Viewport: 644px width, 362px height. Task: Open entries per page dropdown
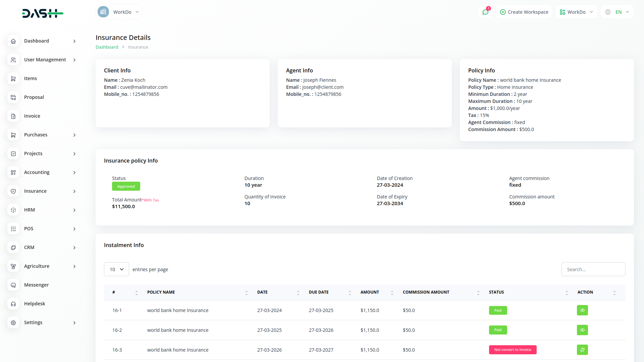116,269
